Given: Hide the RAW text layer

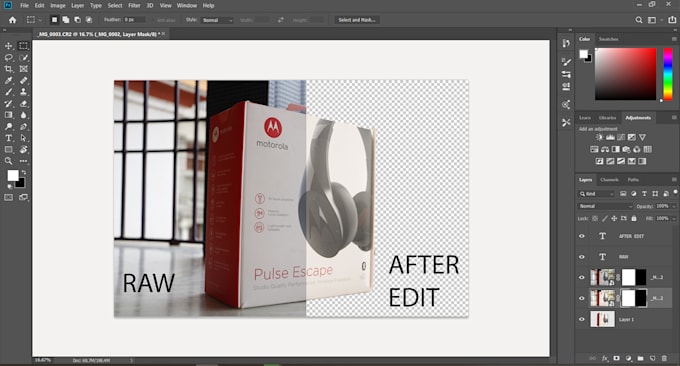Looking at the screenshot, I should (x=582, y=257).
